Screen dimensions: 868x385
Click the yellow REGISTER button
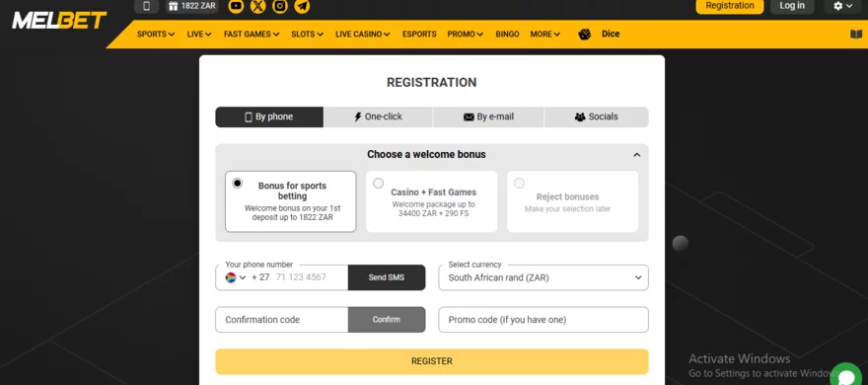pyautogui.click(x=432, y=361)
